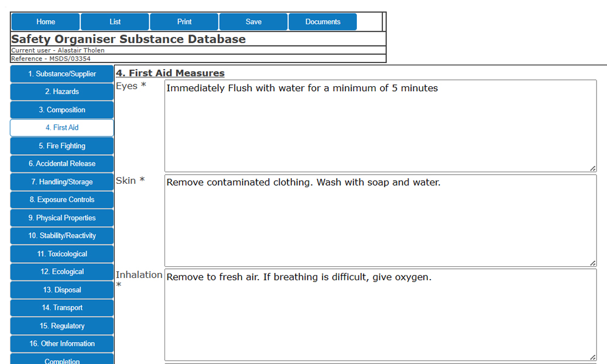Go to Handling/Storage information
The height and width of the screenshot is (364, 607).
click(x=61, y=181)
